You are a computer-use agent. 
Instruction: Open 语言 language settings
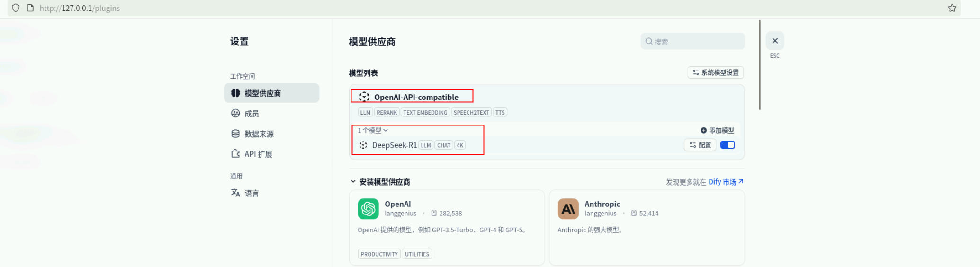tap(271, 193)
